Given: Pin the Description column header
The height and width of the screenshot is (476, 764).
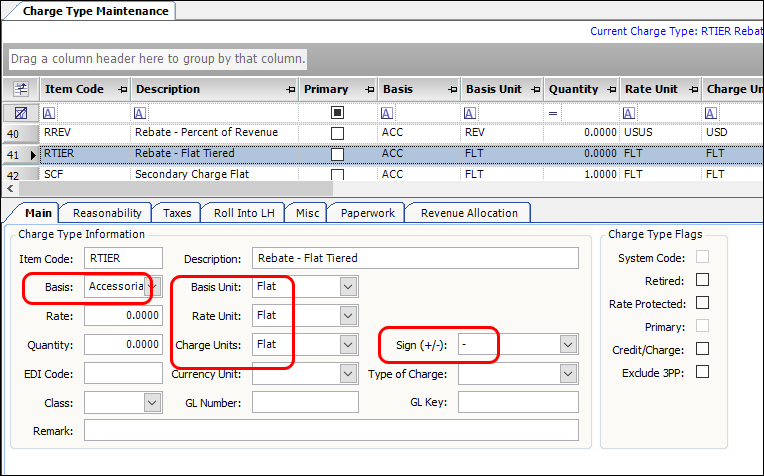Looking at the screenshot, I should click(x=289, y=90).
